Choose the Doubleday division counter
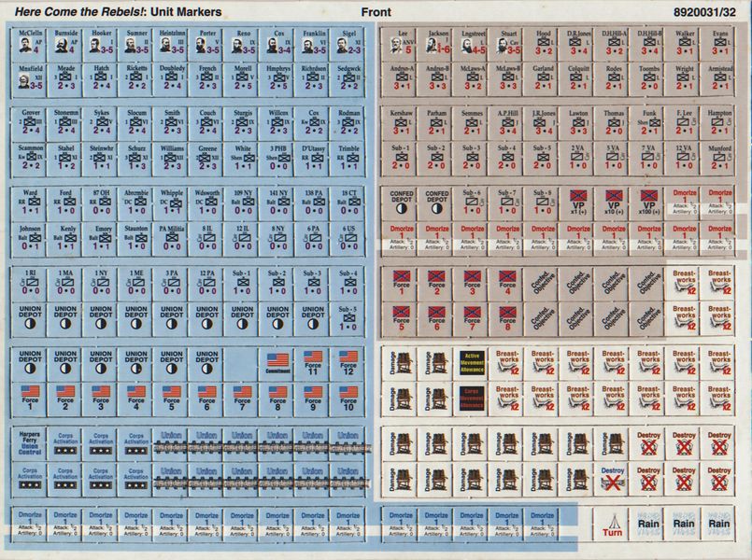Screen dimensions: 752x560 (172, 79)
